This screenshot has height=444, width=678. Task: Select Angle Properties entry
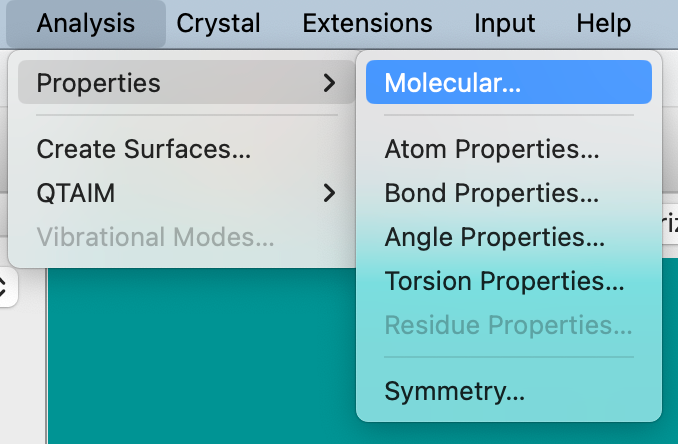[x=494, y=237]
